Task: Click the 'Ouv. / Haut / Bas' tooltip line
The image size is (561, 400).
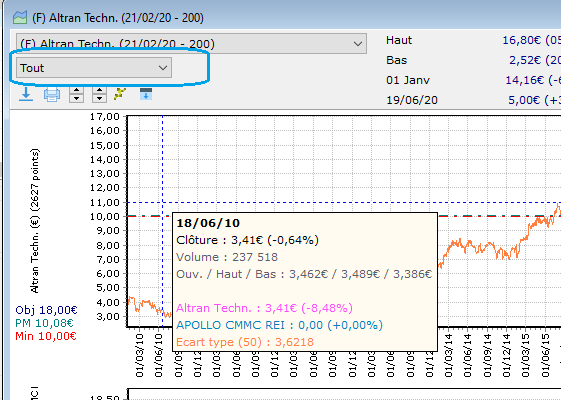Action: [x=304, y=274]
